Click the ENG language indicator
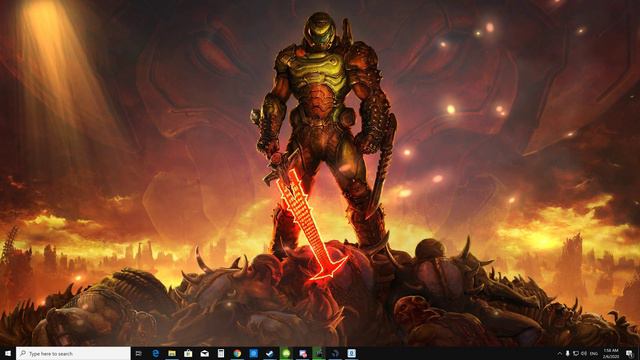The width and height of the screenshot is (640, 360). (x=594, y=353)
